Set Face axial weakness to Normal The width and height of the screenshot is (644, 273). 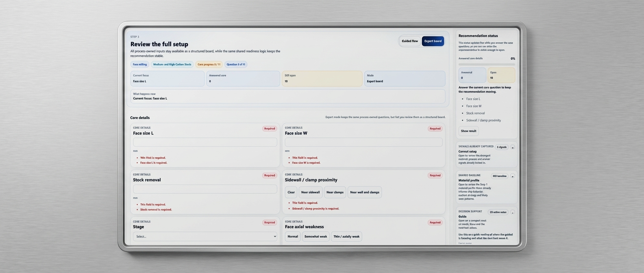coord(293,236)
